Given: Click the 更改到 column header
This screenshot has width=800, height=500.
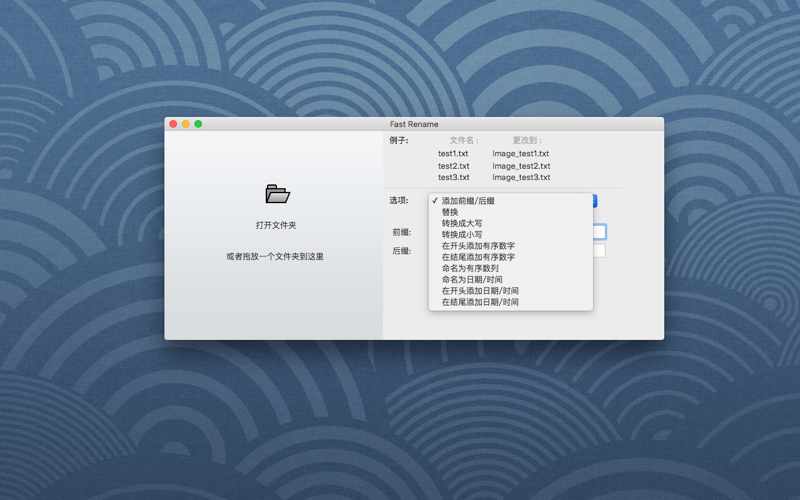Looking at the screenshot, I should click(x=528, y=140).
